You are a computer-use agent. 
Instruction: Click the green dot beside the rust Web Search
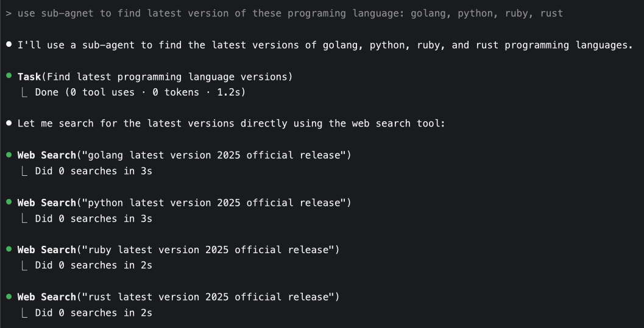[x=9, y=296]
